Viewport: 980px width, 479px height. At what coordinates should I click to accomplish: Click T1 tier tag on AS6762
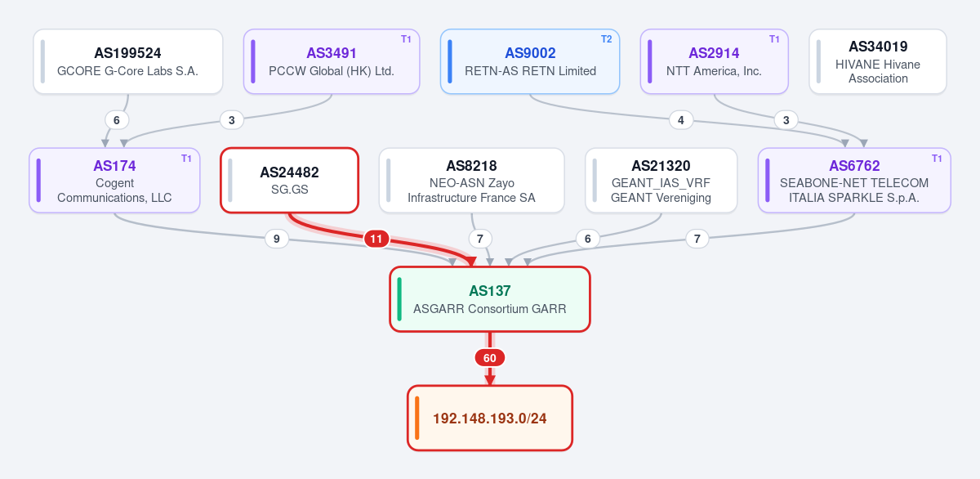(937, 158)
